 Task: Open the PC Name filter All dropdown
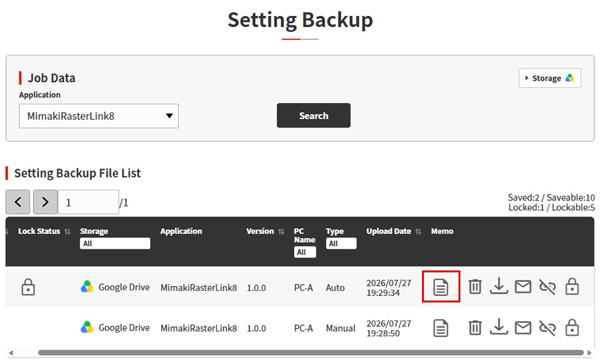tap(305, 252)
